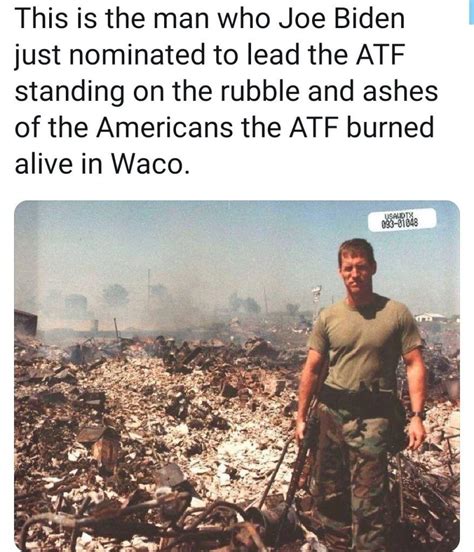This screenshot has width=474, height=552.
Task: Click the word "nominated" in the tweet
Action: [x=138, y=55]
